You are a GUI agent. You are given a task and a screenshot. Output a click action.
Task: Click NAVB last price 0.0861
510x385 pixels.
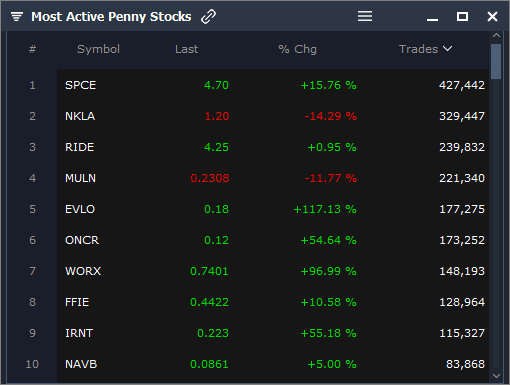[x=209, y=364]
